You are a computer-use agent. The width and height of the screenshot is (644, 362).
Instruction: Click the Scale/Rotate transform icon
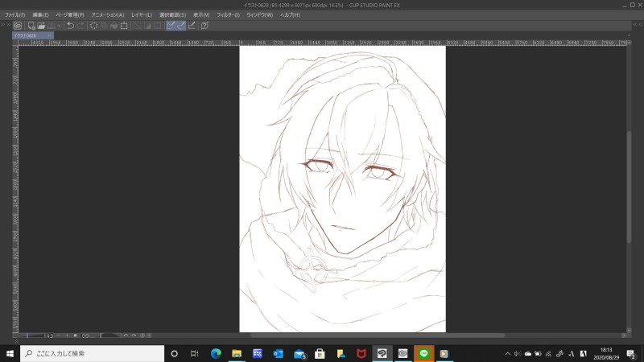tap(124, 26)
